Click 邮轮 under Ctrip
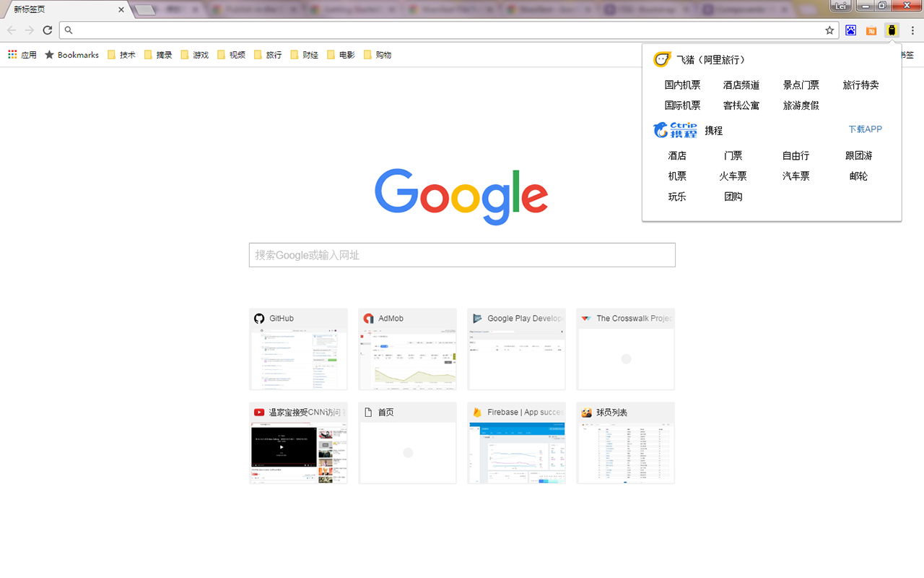Screen dimensions: 924x578 pyautogui.click(x=858, y=176)
